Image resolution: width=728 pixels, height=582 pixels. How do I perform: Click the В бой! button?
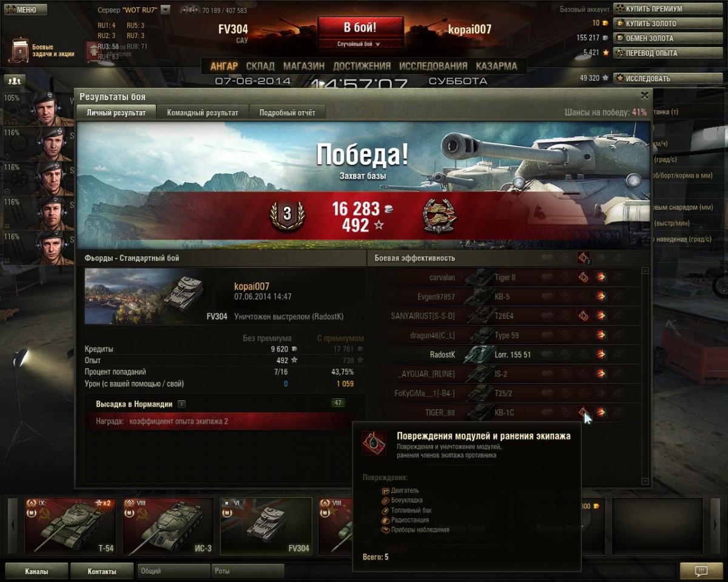coord(360,28)
